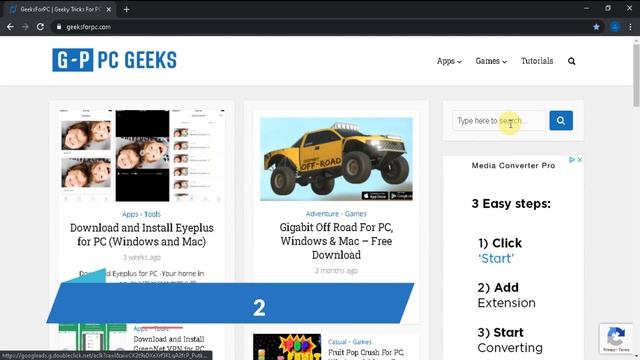Open the Tutorials menu item
The height and width of the screenshot is (360, 640).
click(537, 61)
